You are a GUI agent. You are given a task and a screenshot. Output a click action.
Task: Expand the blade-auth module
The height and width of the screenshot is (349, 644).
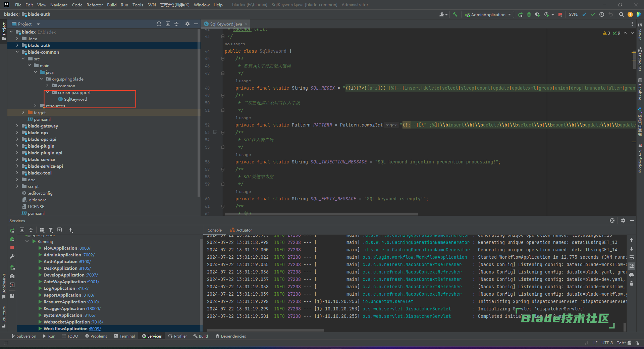coord(17,45)
